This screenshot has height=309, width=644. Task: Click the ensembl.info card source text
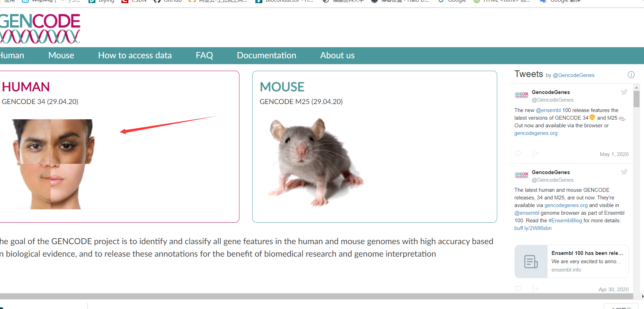point(566,270)
